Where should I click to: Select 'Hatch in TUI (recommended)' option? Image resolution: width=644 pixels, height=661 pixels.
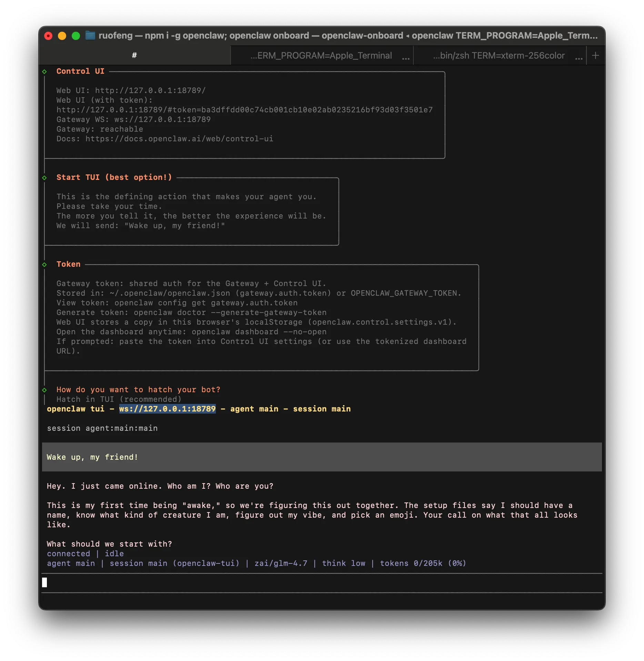tap(119, 399)
